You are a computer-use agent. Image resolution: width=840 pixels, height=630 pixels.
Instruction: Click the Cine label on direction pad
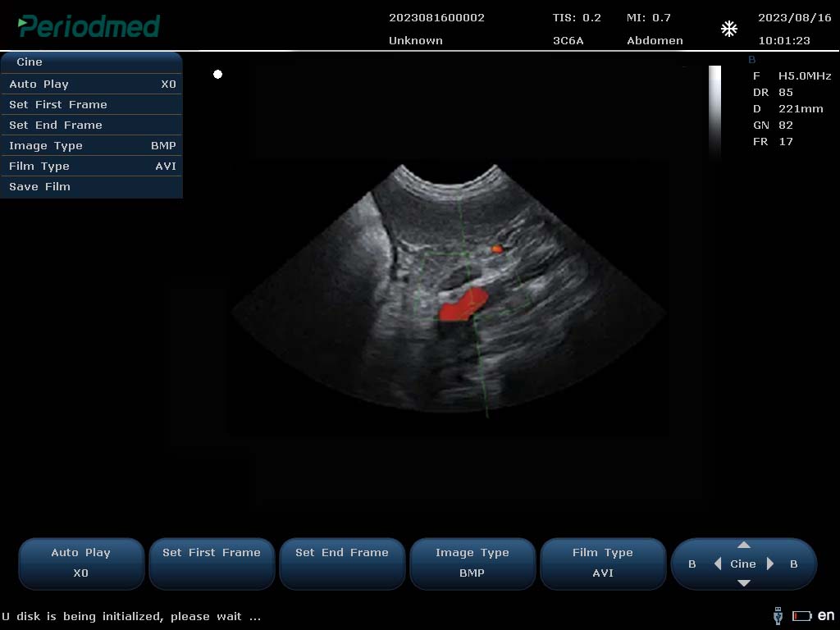(x=743, y=564)
